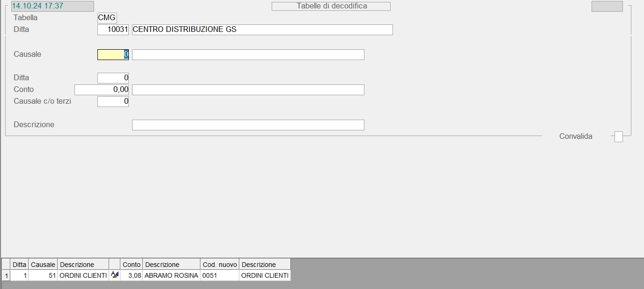644x289 pixels.
Task: Click the blank gray button at top right
Action: pos(607,6)
